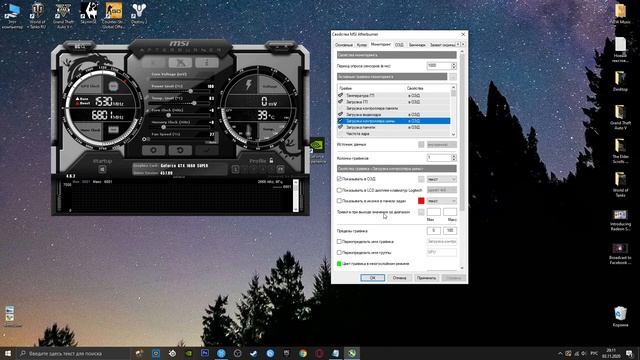Toggle checkmark for 'Температура ГП' graph
640x360 pixels.
(340, 95)
